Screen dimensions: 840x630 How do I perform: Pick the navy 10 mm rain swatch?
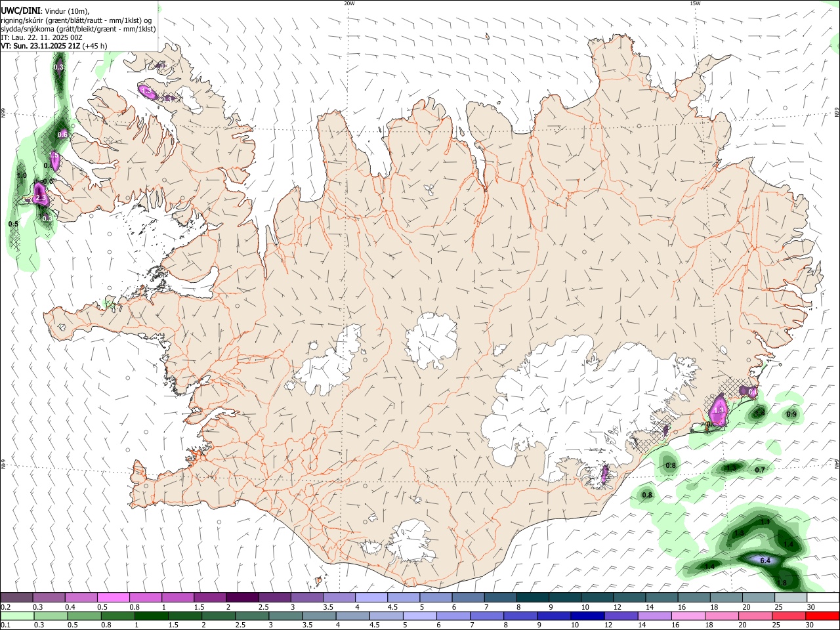point(587,616)
